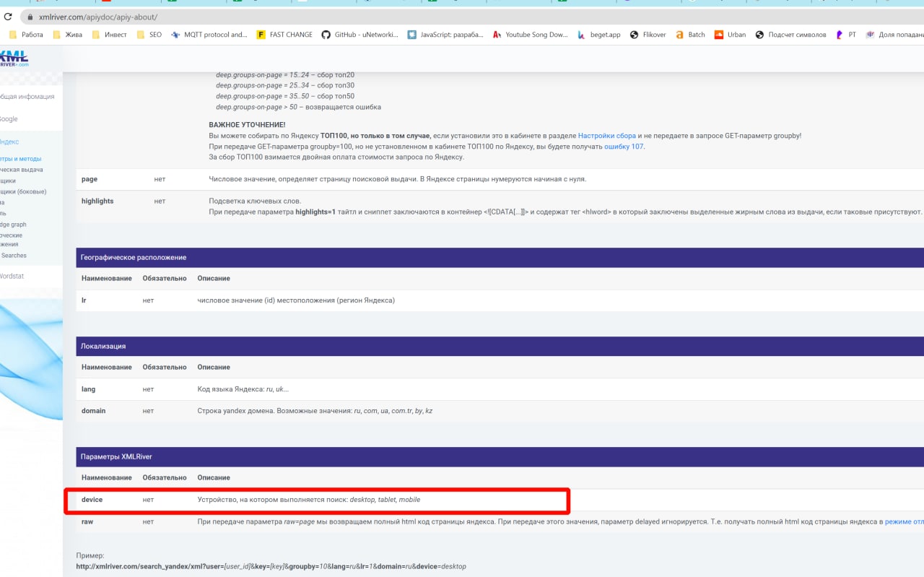Viewport: 924px width, 577px height.
Task: Open the MQTT protocol bookmark
Action: [x=209, y=35]
